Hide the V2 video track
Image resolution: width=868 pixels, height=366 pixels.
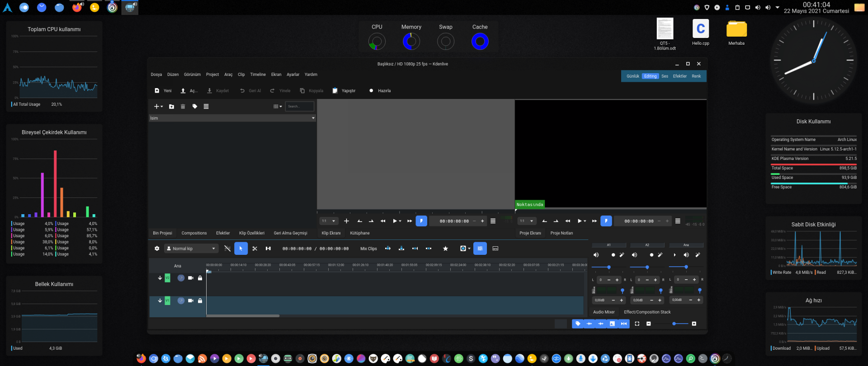[x=191, y=278]
